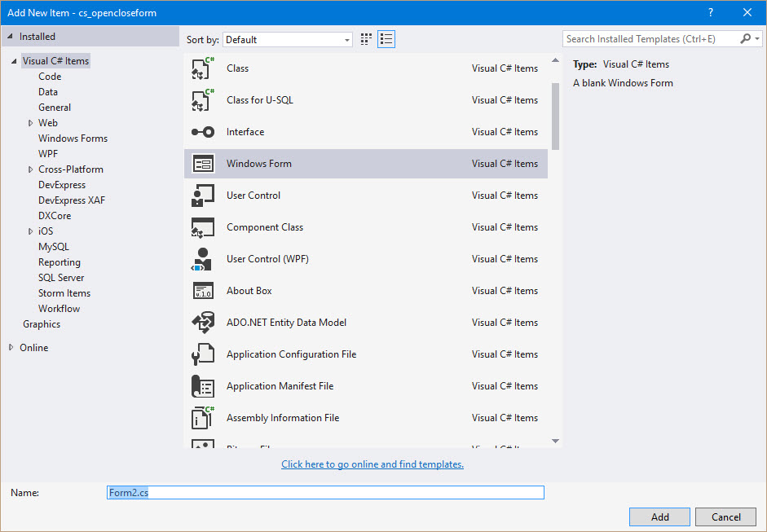Expand the iOS category node
This screenshot has width=767, height=532.
tap(30, 231)
